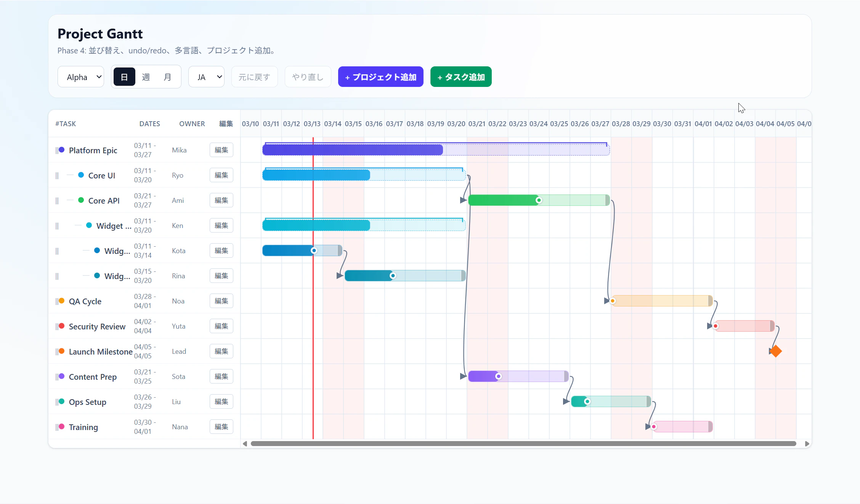Click the 編集 button for Security Review
Viewport: 860px width, 504px height.
(x=221, y=326)
